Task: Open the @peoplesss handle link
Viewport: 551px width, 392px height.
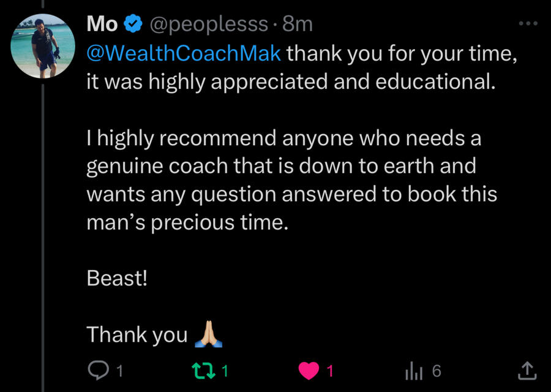Action: [x=209, y=24]
